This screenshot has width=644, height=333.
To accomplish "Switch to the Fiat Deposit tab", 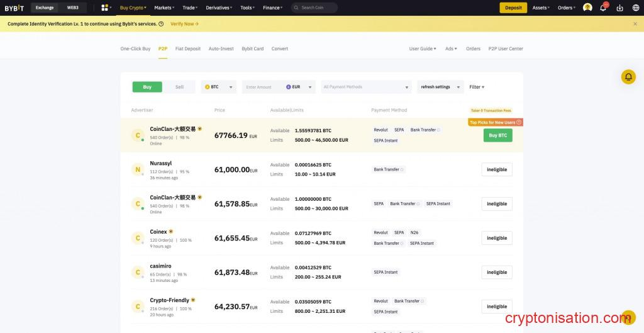I will tap(187, 48).
